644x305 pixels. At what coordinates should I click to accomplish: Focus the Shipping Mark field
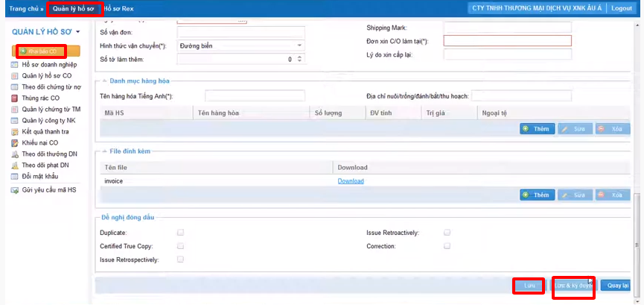508,28
